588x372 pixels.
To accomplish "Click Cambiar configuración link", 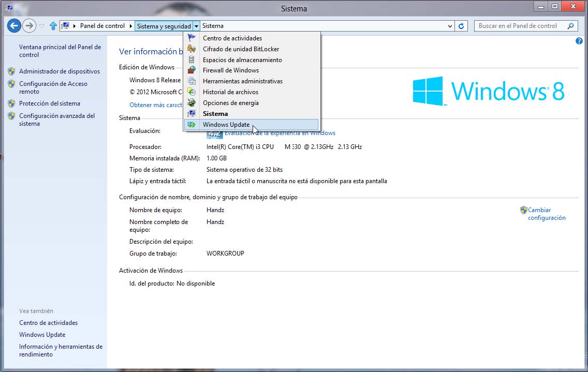I will pyautogui.click(x=546, y=214).
